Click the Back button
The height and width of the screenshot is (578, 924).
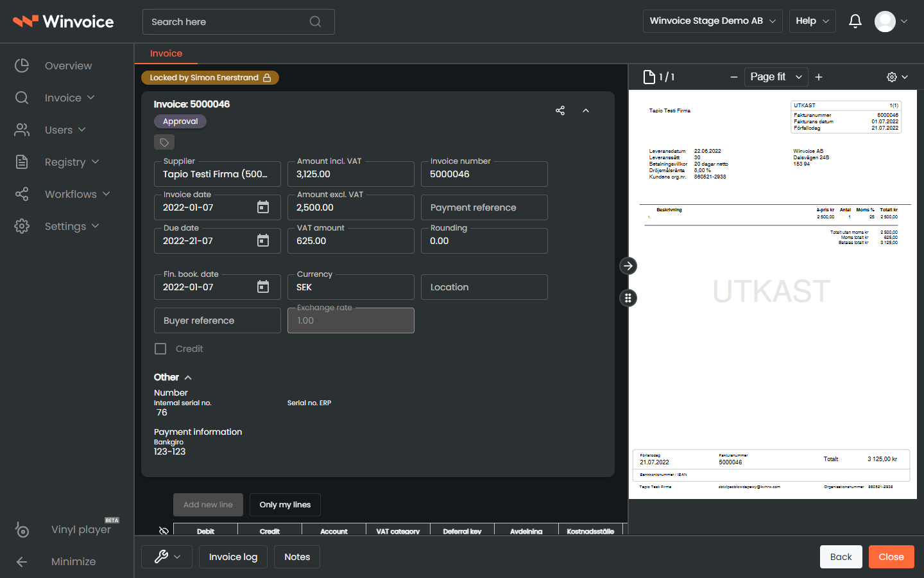841,557
